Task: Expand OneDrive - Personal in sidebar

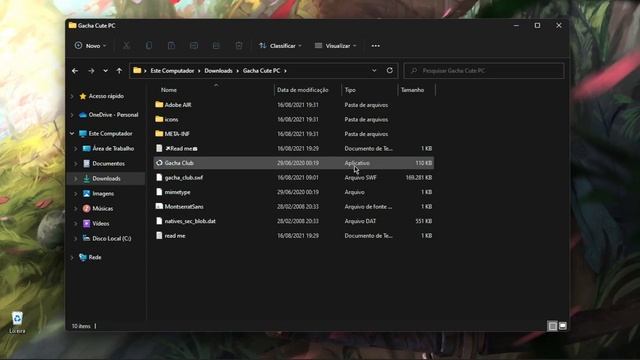Action: pyautogui.click(x=72, y=115)
